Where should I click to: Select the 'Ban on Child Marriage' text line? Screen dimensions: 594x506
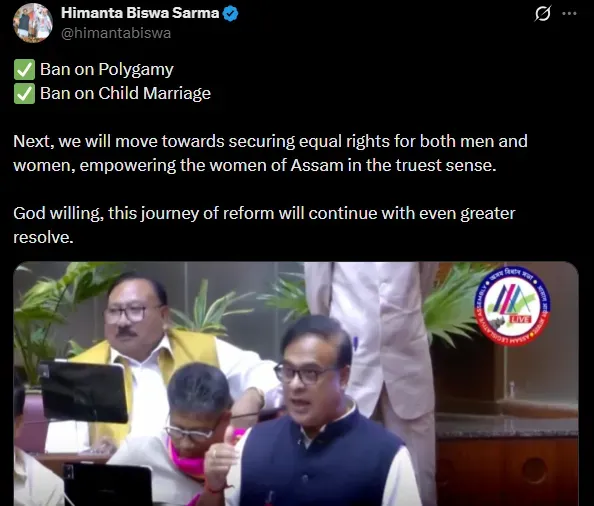[x=125, y=94]
